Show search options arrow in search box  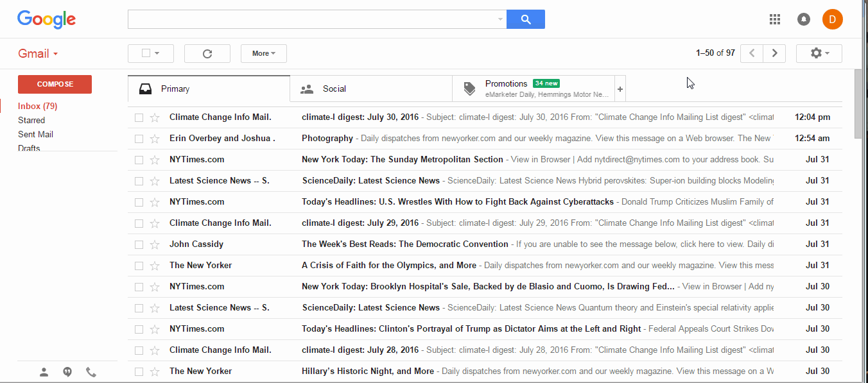tap(501, 19)
